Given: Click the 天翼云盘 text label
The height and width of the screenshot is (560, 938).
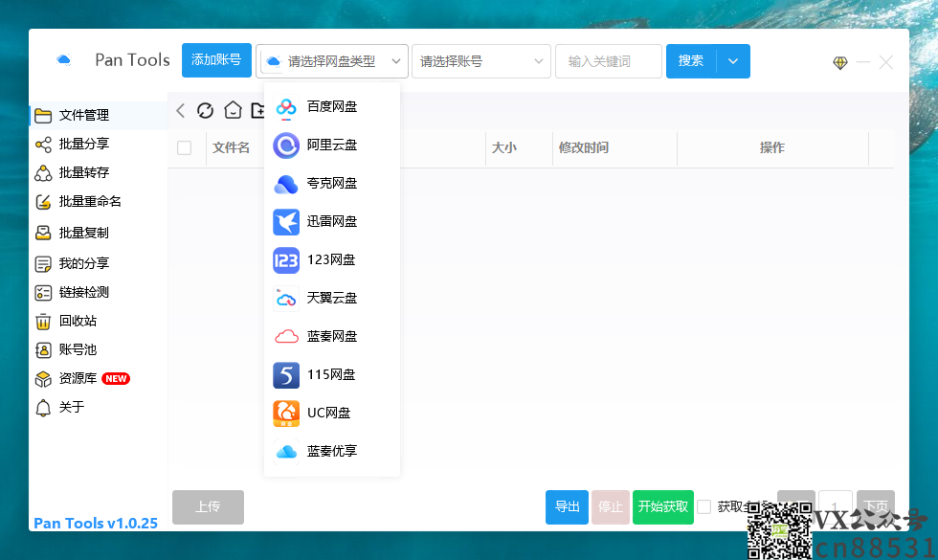Looking at the screenshot, I should point(332,298).
